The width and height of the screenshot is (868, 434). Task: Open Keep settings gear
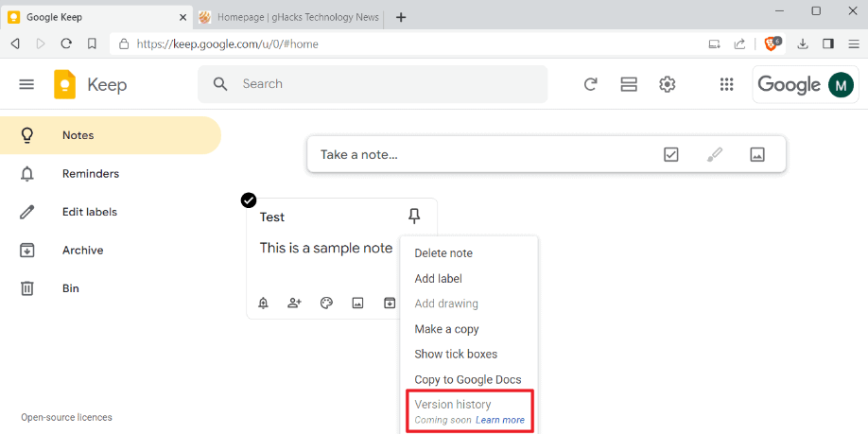click(x=667, y=84)
